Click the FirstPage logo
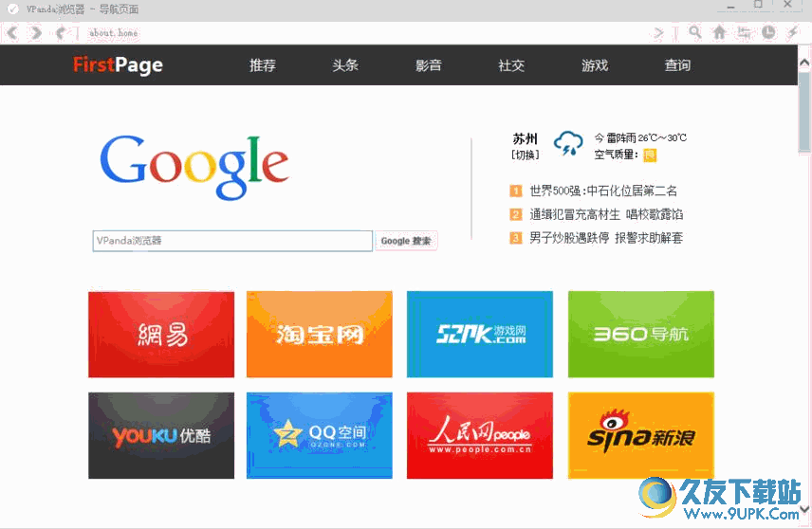The height and width of the screenshot is (529, 812). click(118, 65)
